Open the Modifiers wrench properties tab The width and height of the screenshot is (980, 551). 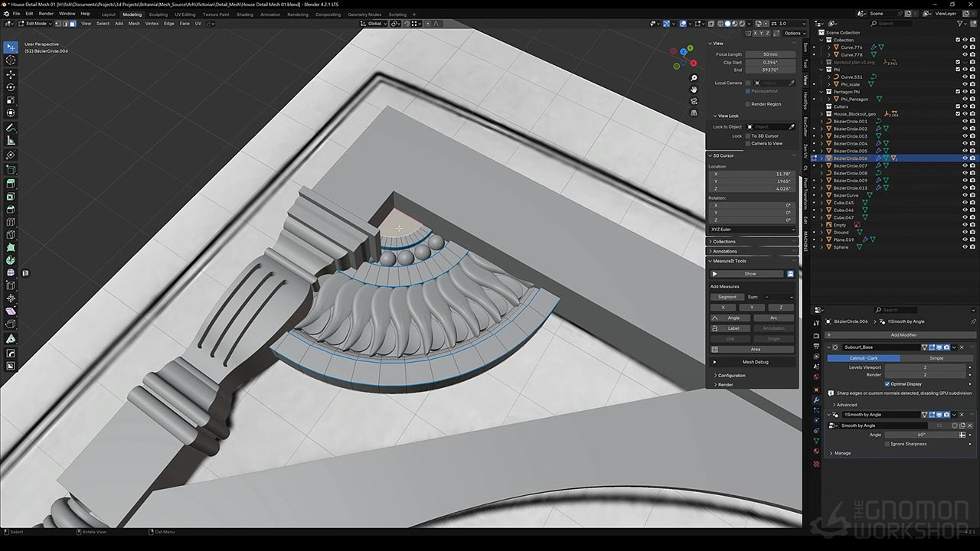click(x=816, y=399)
